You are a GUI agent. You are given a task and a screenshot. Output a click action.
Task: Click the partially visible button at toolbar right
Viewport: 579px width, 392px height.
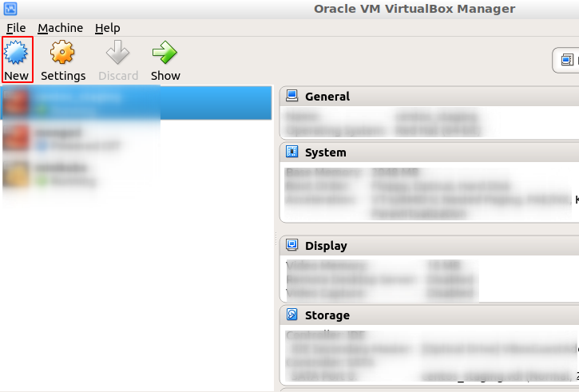[x=566, y=60]
